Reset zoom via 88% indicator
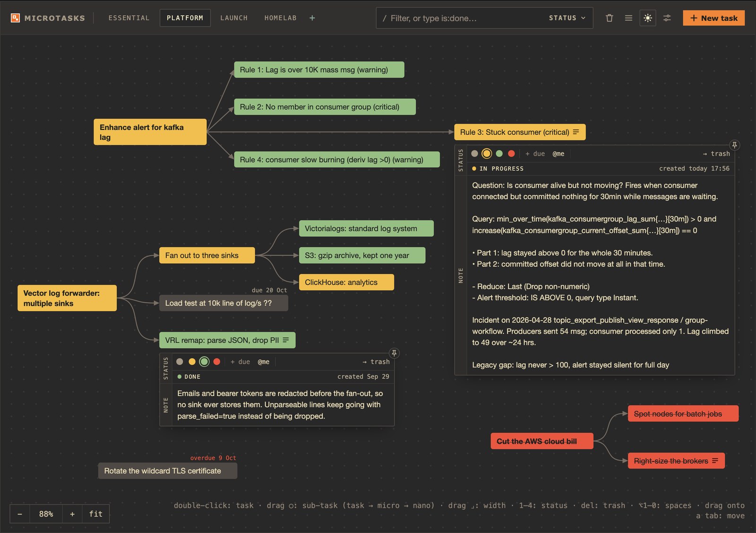 46,514
